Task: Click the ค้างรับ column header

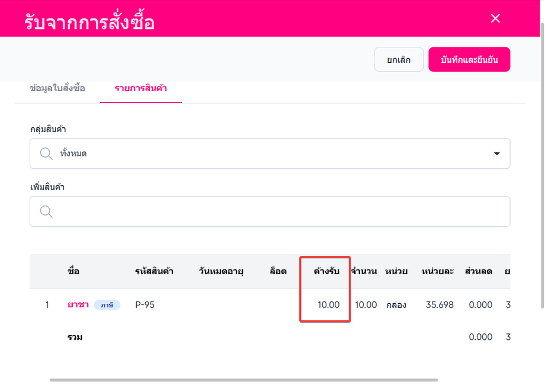Action: pyautogui.click(x=326, y=271)
